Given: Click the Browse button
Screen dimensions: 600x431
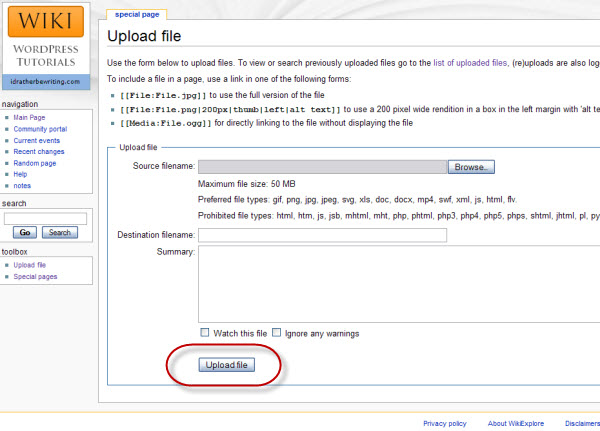Looking at the screenshot, I should point(471,167).
